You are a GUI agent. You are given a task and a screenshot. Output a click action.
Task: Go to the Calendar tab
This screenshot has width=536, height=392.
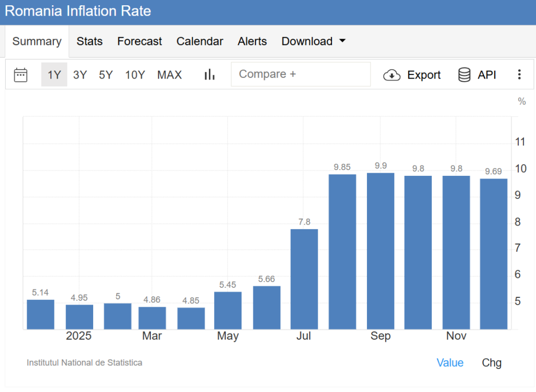[199, 41]
